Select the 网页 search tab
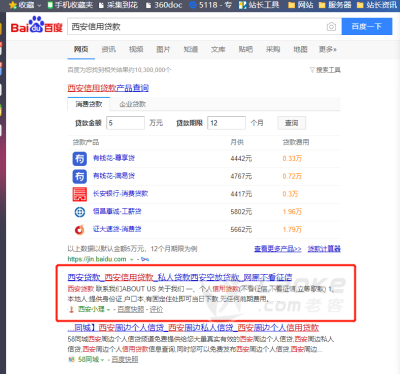Viewport: 400px width, 374px height. 81,49
